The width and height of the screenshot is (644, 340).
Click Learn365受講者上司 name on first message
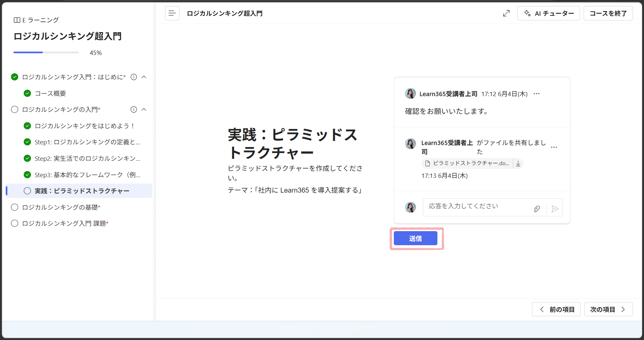pos(448,94)
